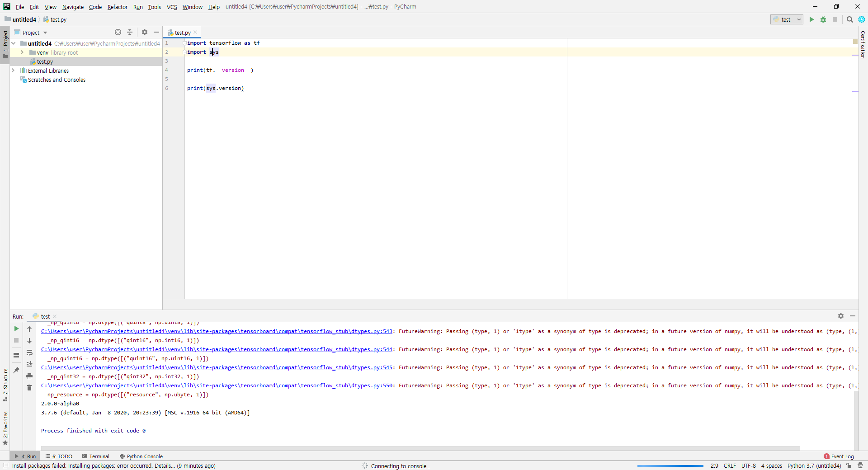Screen dimensions: 868x470
Task: Locate current file in Project view (target icon)
Action: point(118,32)
